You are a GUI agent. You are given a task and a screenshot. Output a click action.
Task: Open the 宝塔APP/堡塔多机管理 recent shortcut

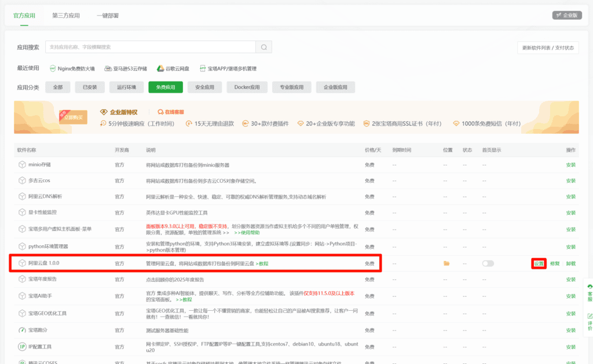tap(228, 68)
